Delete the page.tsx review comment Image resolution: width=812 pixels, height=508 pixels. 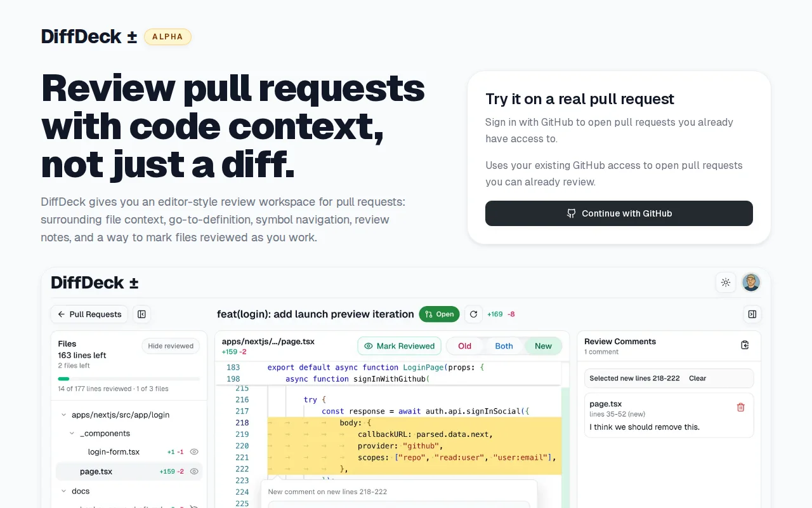pos(740,408)
